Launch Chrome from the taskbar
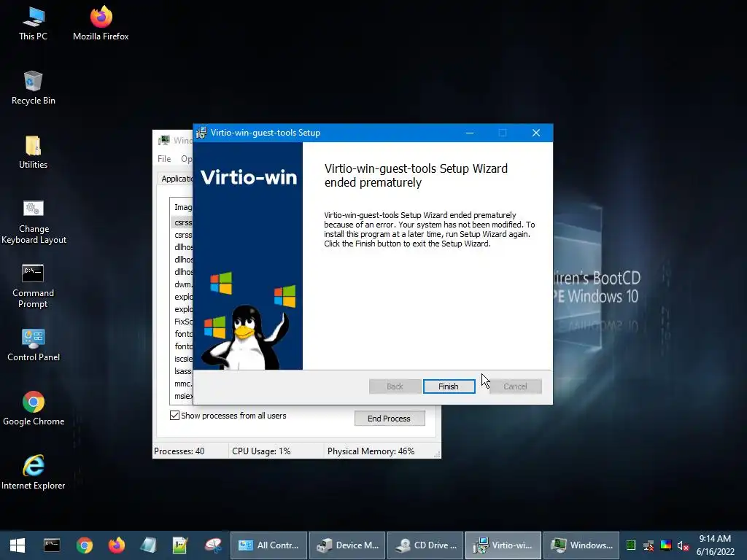Screen dimensions: 747x560 click(85, 545)
